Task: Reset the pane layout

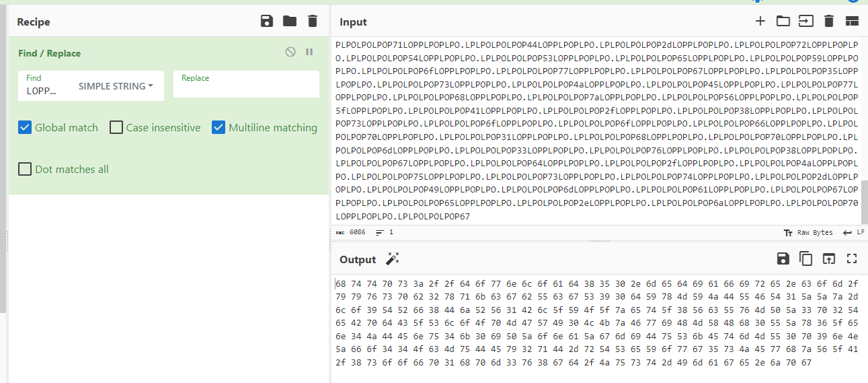Action: (x=852, y=21)
